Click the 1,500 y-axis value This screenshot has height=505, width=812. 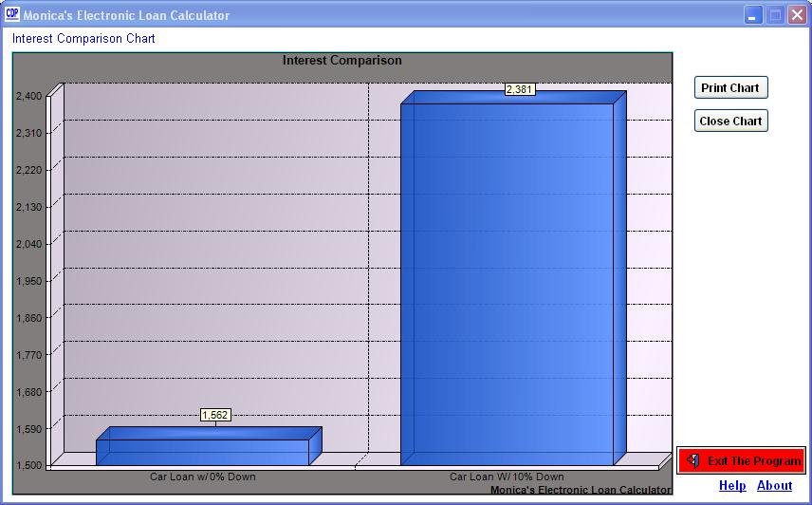[x=29, y=465]
